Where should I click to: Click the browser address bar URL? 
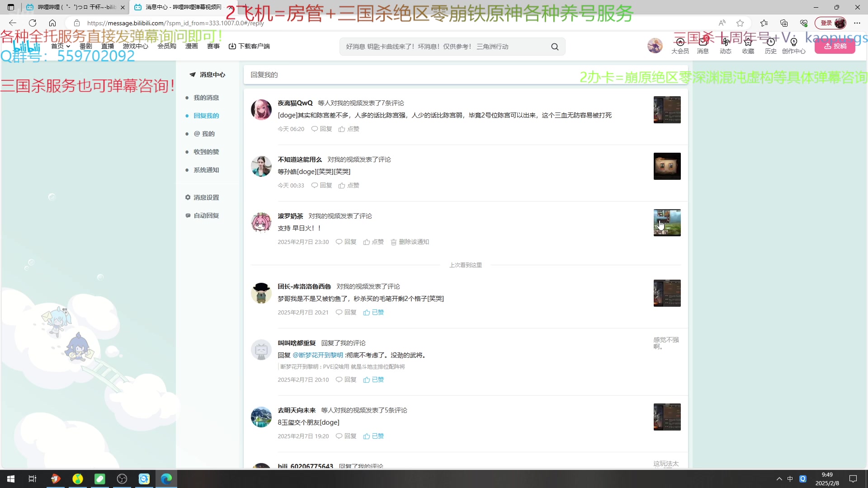click(175, 23)
